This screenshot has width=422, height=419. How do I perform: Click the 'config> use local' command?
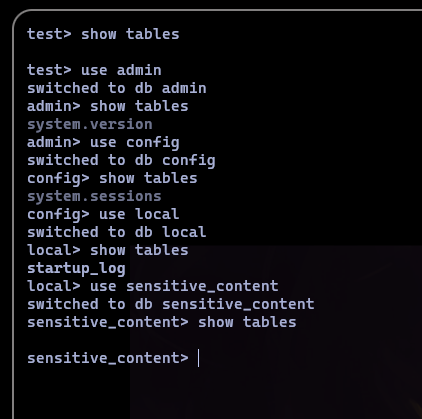pyautogui.click(x=103, y=214)
